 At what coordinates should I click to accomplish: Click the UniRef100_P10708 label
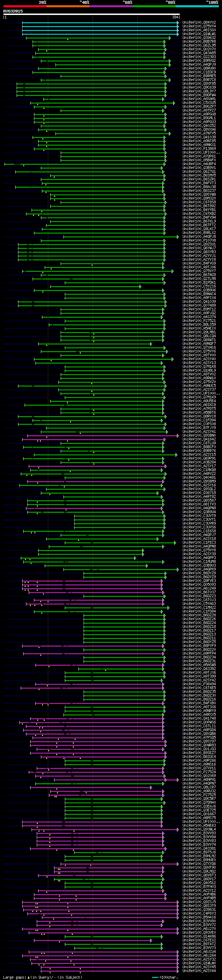[x=199, y=241]
